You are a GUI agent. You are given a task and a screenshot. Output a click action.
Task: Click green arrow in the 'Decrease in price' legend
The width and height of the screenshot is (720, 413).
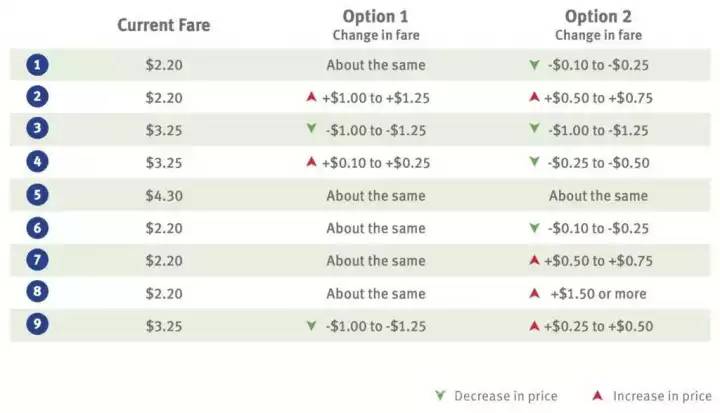click(x=437, y=396)
